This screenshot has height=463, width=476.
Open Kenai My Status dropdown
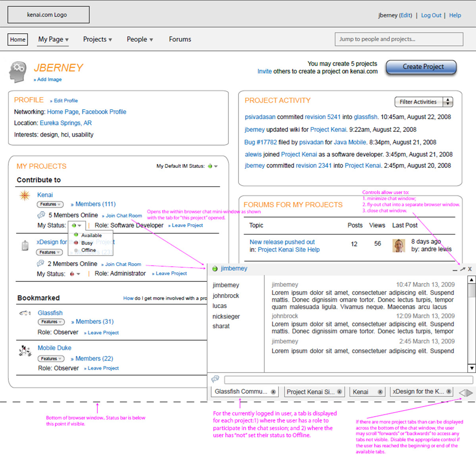click(77, 225)
